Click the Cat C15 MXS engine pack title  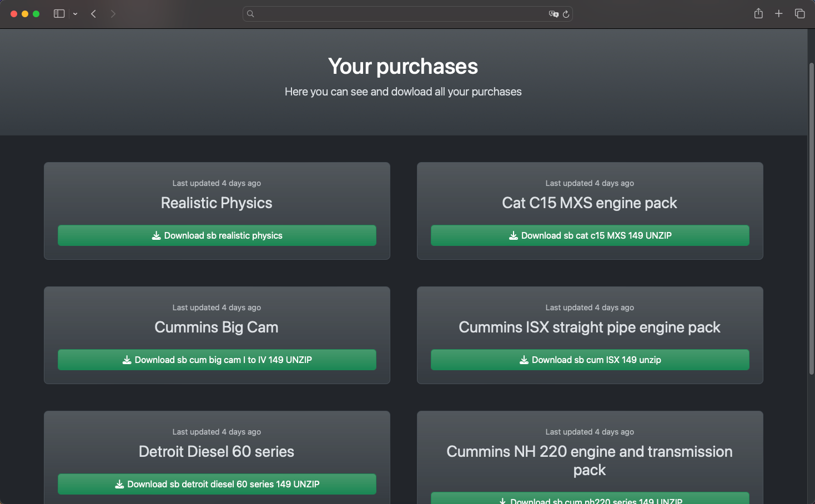tap(590, 203)
